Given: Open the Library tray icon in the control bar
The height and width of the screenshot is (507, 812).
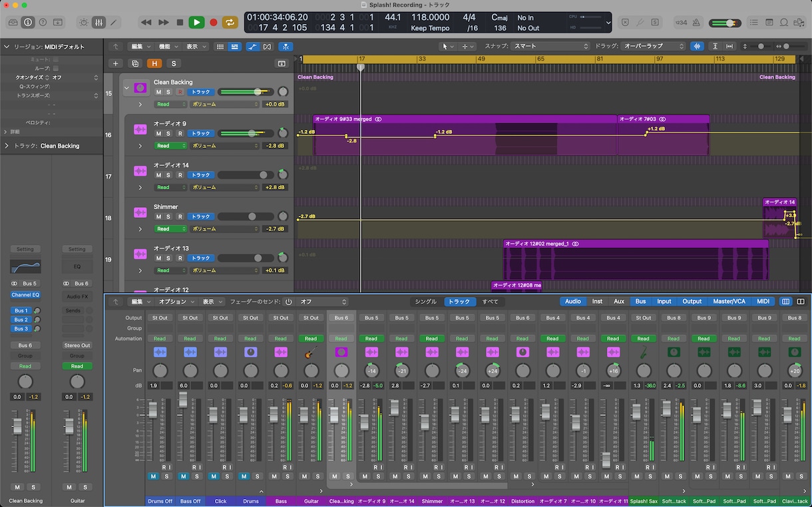Looking at the screenshot, I should click(x=13, y=22).
